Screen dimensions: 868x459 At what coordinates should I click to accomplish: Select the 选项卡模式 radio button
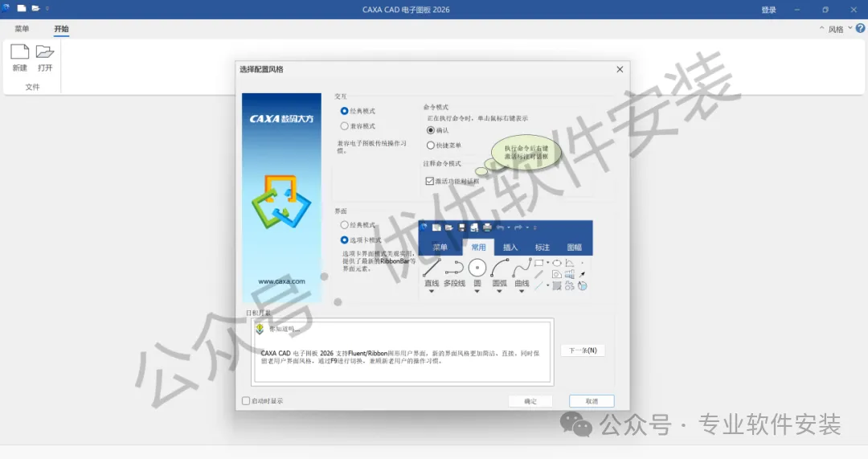pyautogui.click(x=344, y=240)
